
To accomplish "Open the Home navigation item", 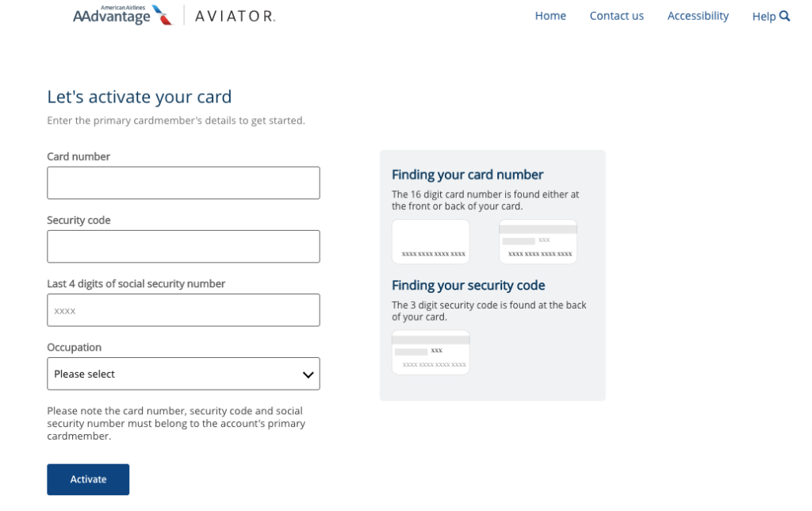I will coord(550,15).
